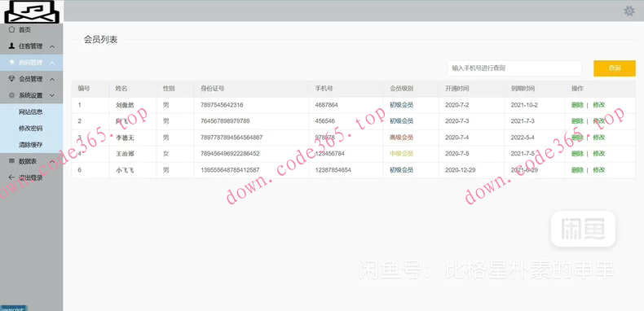The height and width of the screenshot is (311, 644).
Task: Select the name cell 刘傲然
Action: (x=125, y=105)
